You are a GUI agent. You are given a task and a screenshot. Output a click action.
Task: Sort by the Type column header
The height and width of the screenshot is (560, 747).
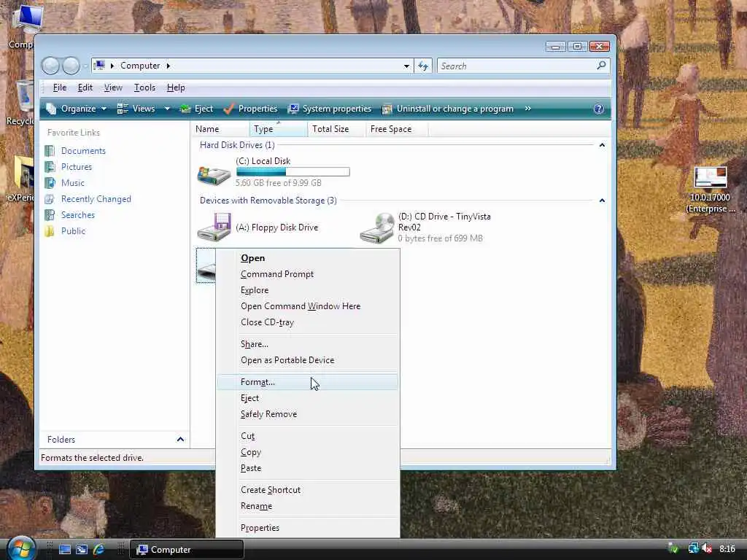click(x=278, y=129)
